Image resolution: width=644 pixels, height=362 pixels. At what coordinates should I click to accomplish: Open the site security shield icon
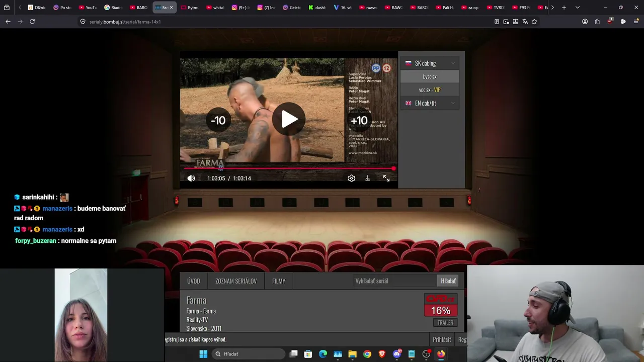[x=83, y=22]
